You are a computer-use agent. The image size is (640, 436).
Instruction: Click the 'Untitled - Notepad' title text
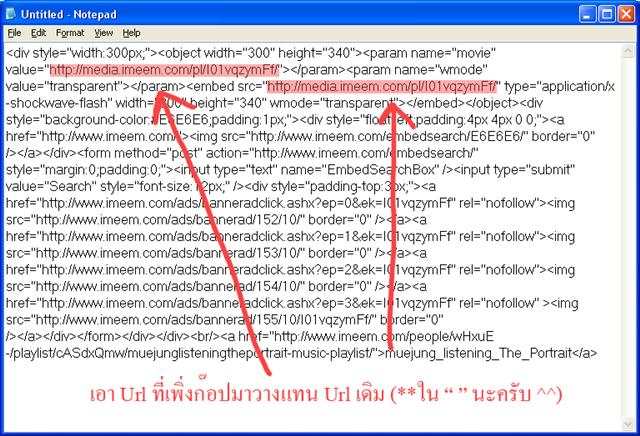click(x=69, y=14)
